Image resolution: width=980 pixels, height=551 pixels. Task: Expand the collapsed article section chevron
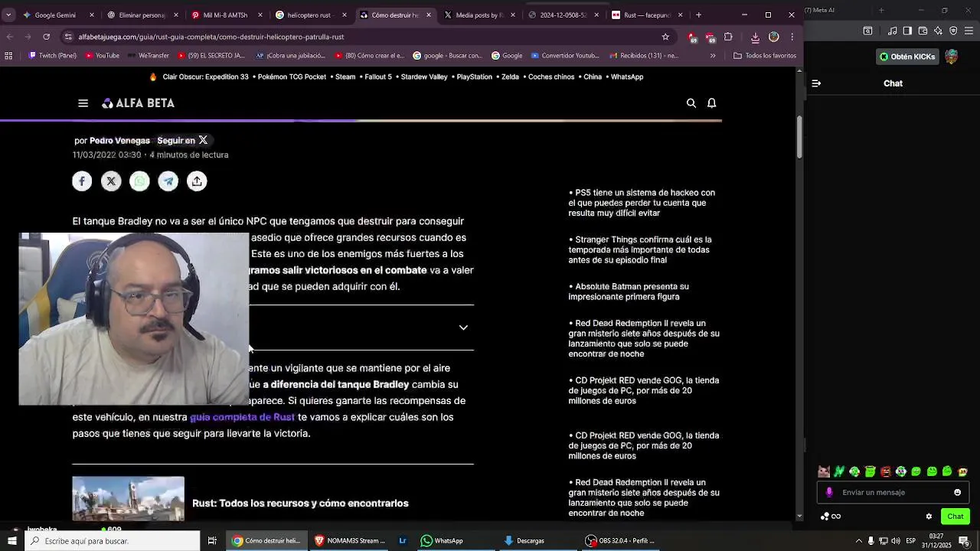coord(463,328)
